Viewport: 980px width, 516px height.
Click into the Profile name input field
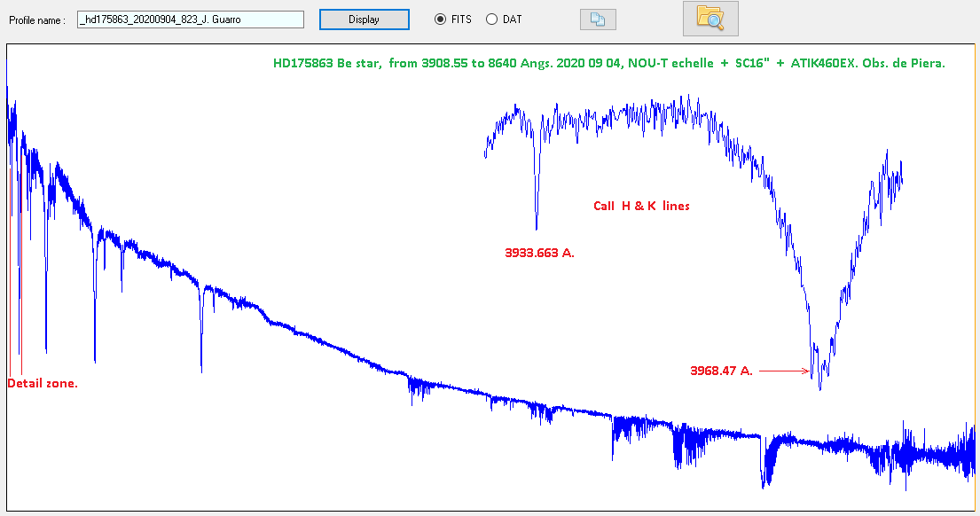tap(191, 20)
